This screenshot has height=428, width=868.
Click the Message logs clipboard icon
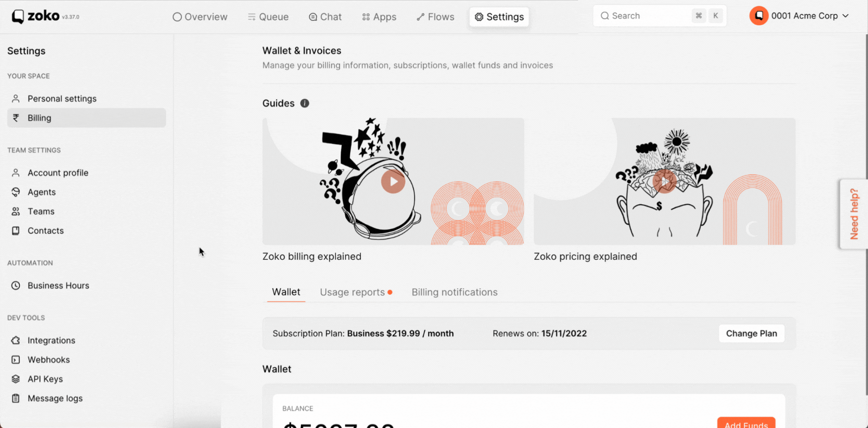pyautogui.click(x=16, y=398)
